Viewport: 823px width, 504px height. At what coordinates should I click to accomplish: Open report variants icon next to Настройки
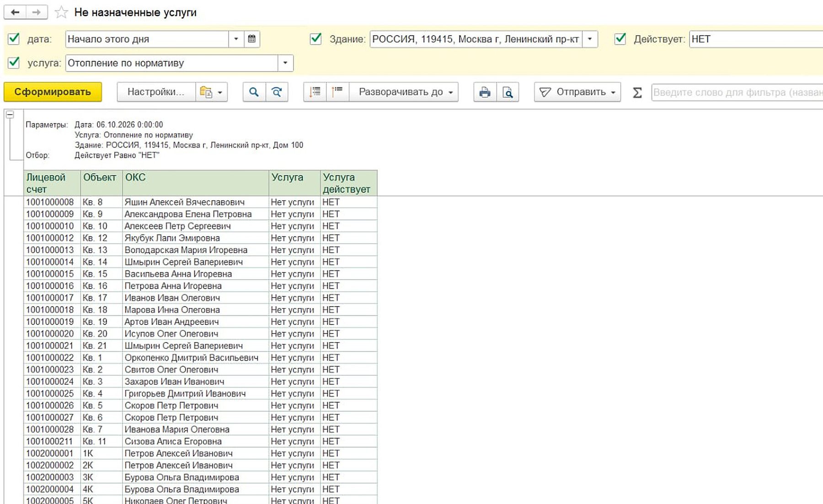point(211,92)
